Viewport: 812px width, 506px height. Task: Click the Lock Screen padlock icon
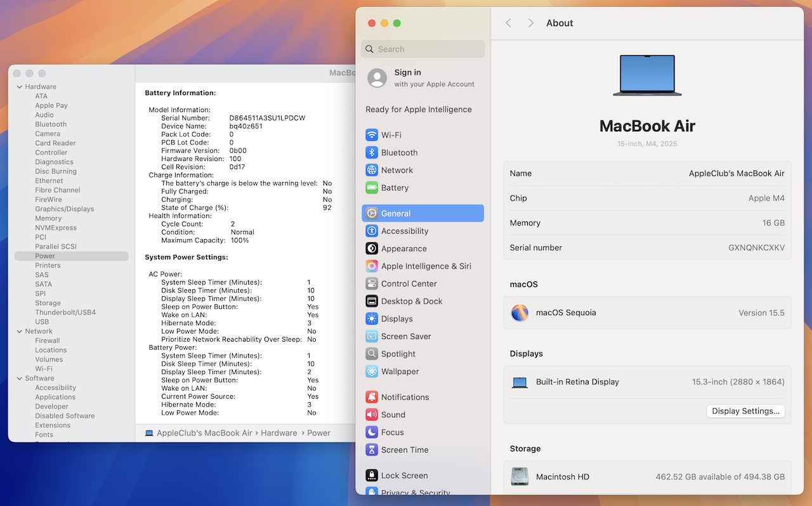tap(372, 476)
